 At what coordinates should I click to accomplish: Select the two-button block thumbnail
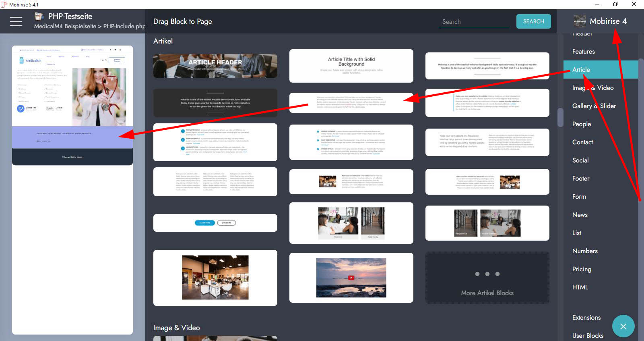(215, 223)
